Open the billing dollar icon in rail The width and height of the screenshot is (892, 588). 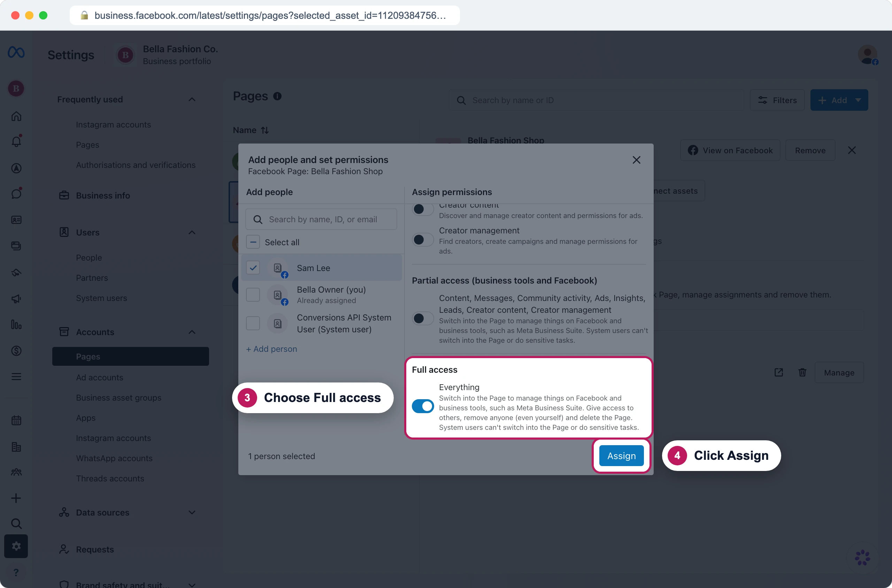(16, 351)
